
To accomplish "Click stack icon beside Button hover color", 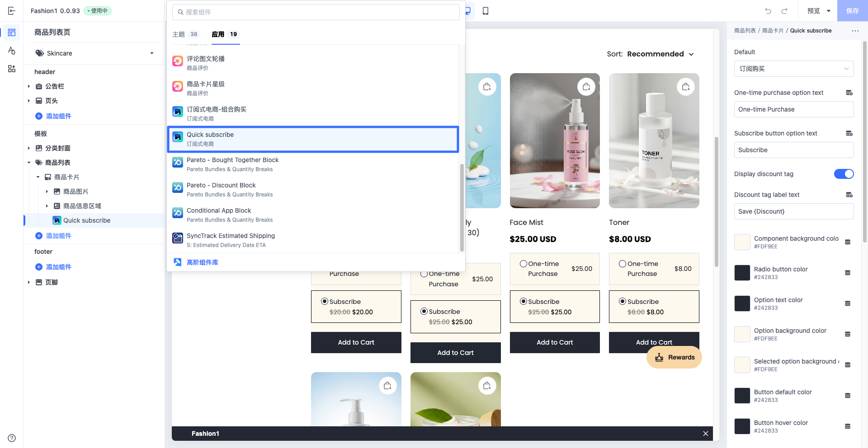I will click(x=848, y=426).
